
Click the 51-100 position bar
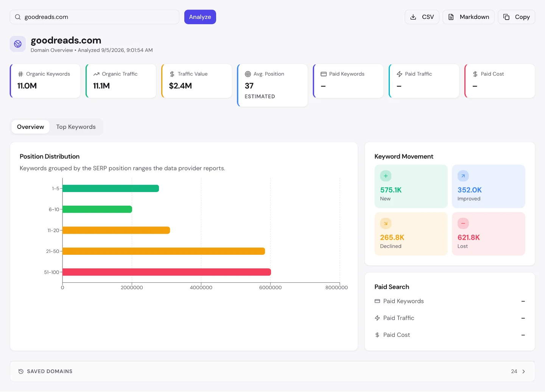(x=167, y=272)
